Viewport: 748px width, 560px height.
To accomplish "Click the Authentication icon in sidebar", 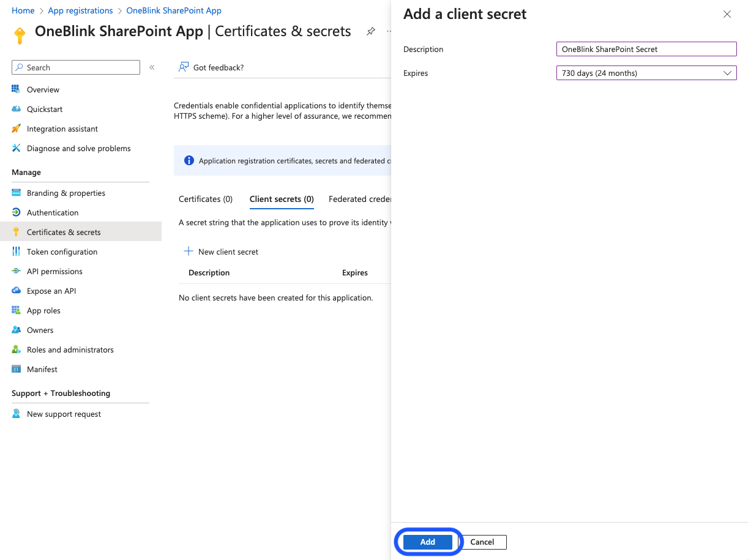I will [16, 212].
